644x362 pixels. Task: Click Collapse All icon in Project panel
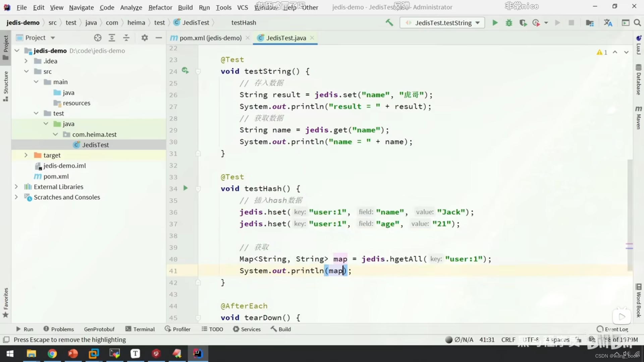(126, 38)
